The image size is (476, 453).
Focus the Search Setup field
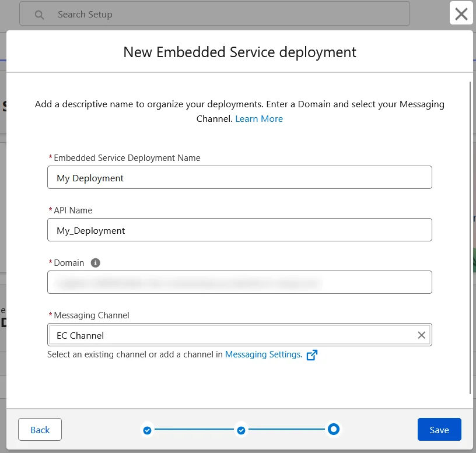pyautogui.click(x=222, y=15)
